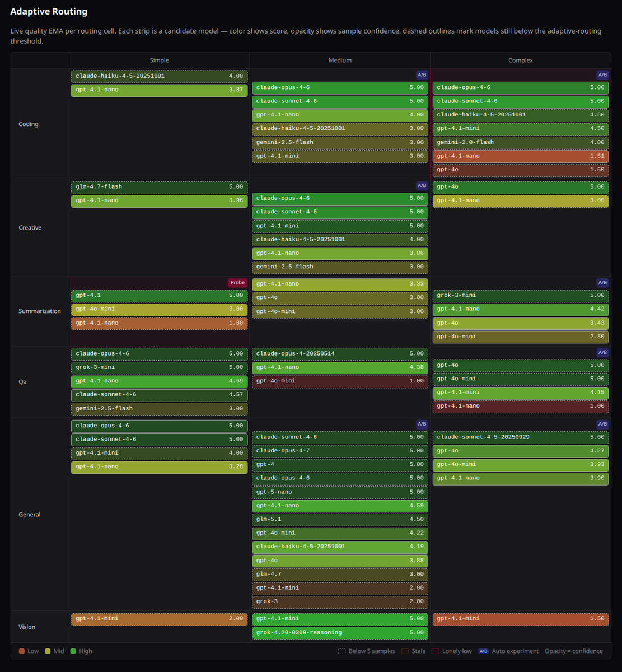Click the A/B badge in Coding Medium cell

pyautogui.click(x=422, y=74)
